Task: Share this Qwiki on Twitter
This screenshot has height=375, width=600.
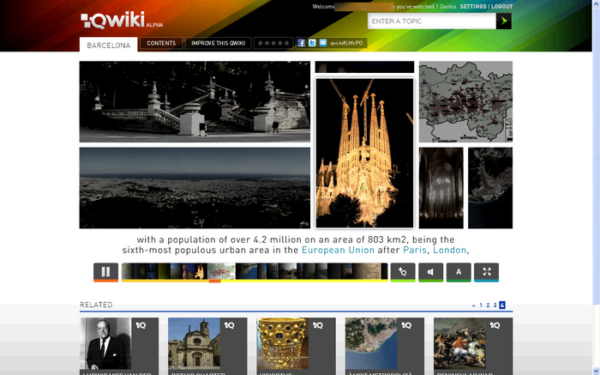Action: tap(312, 43)
